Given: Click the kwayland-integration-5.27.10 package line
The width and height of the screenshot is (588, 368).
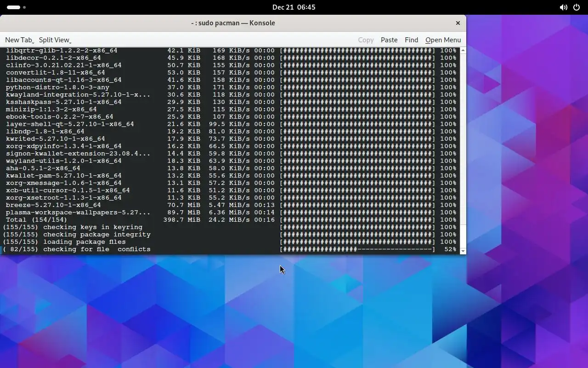Looking at the screenshot, I should [231, 95].
